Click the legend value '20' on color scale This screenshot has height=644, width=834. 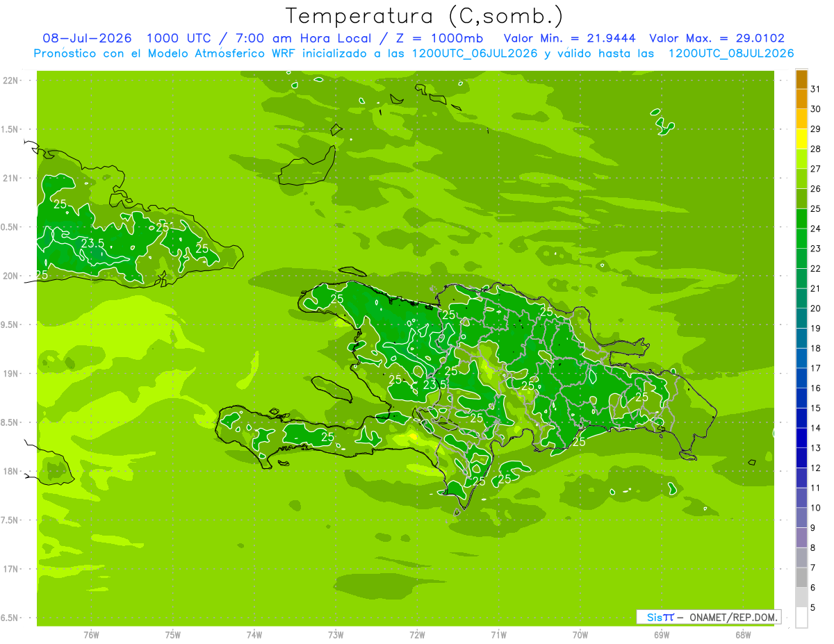[816, 308]
